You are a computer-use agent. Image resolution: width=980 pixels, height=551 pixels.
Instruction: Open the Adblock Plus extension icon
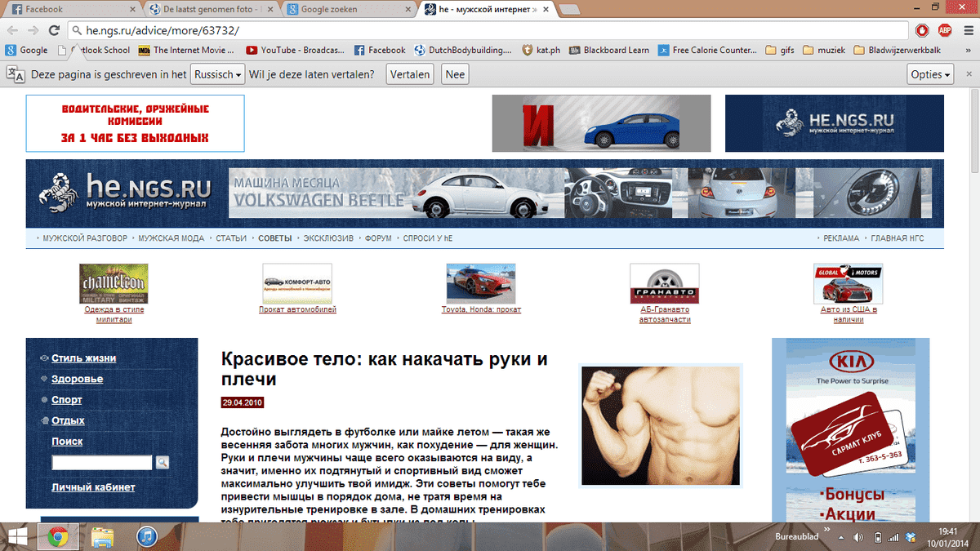point(945,30)
